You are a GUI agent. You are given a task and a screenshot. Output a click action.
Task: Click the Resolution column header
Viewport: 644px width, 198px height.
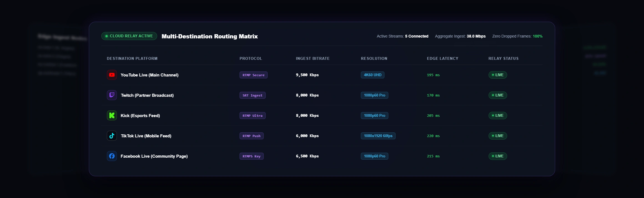pos(374,58)
